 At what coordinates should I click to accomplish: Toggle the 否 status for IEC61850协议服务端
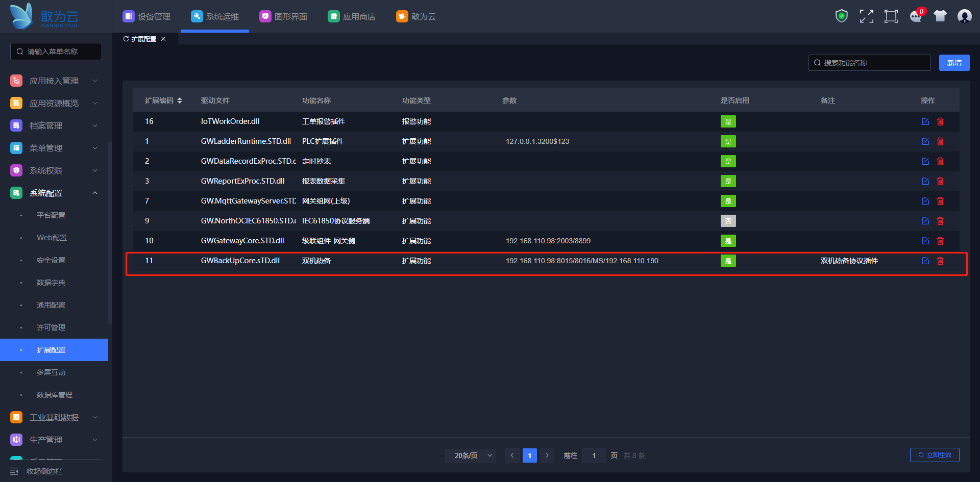(x=728, y=221)
